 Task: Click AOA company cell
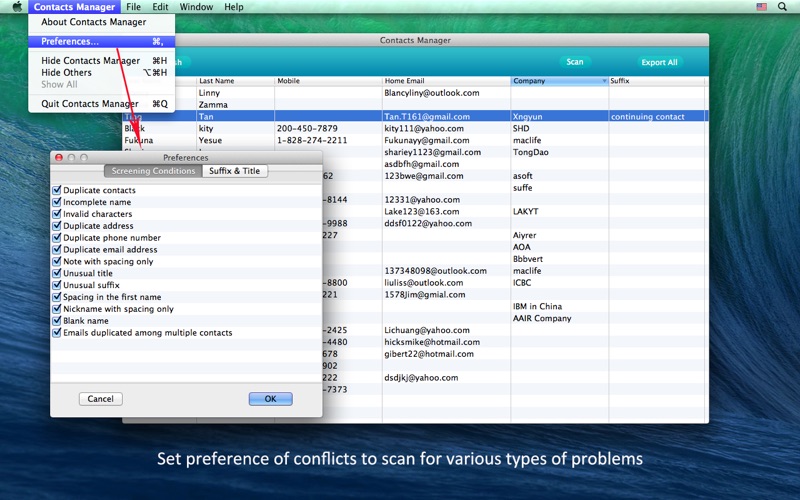click(x=521, y=247)
